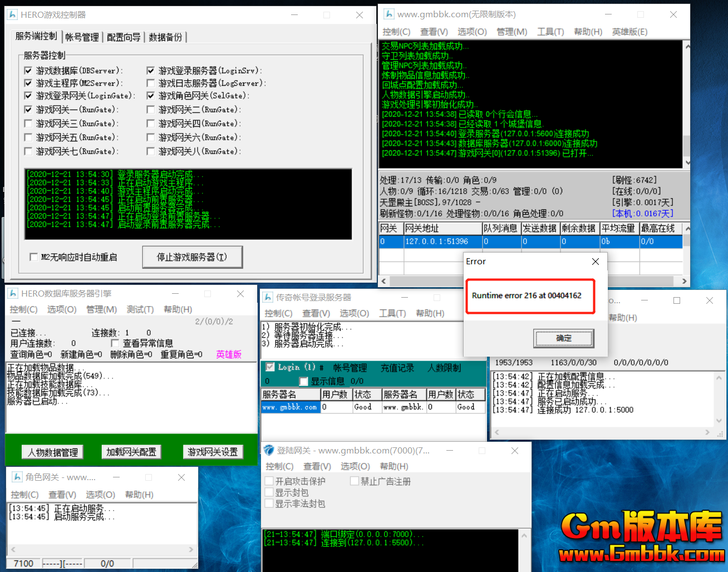Open 工具(T) menu in 传奇帐号登录服务器

(x=392, y=313)
